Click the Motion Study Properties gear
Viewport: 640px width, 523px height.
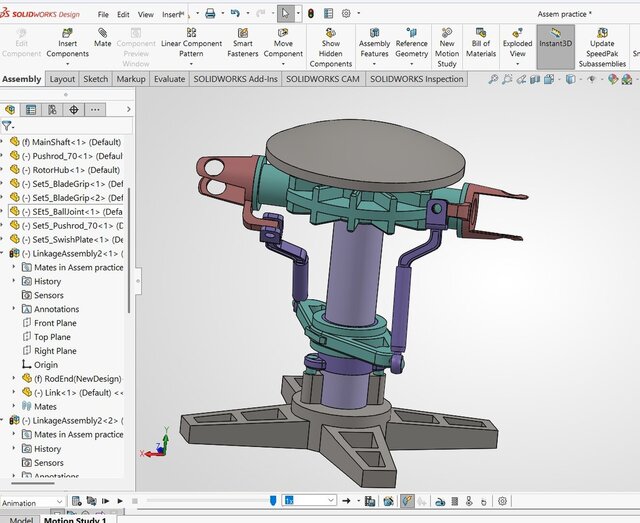click(502, 501)
